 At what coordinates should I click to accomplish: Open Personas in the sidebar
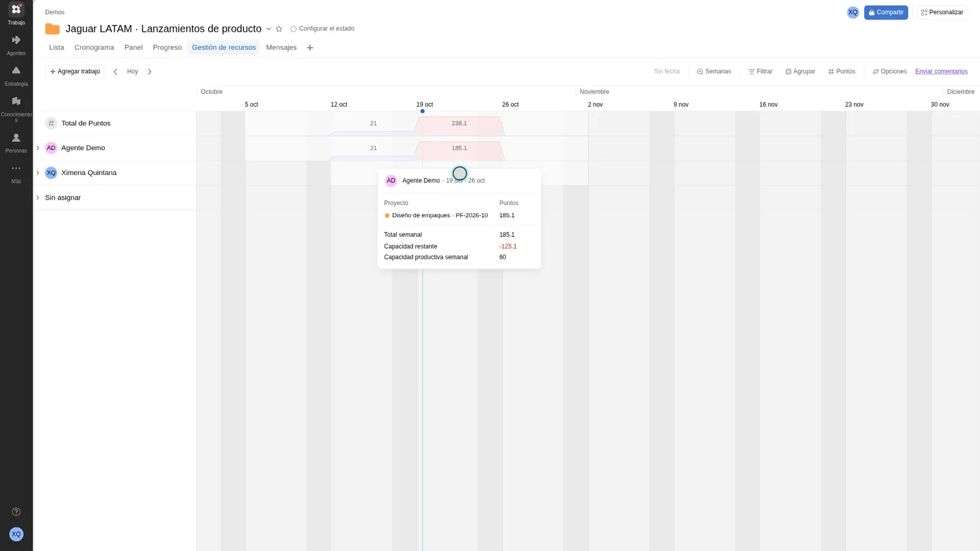click(16, 143)
